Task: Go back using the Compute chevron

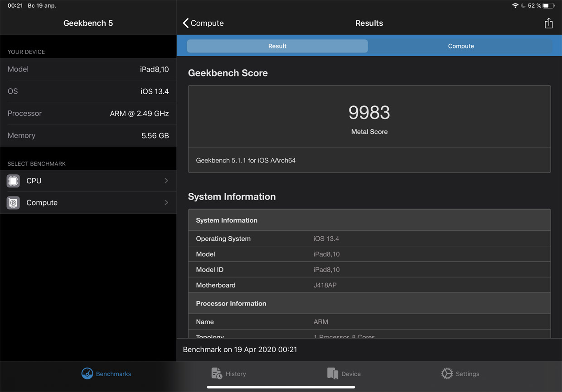Action: [x=186, y=23]
